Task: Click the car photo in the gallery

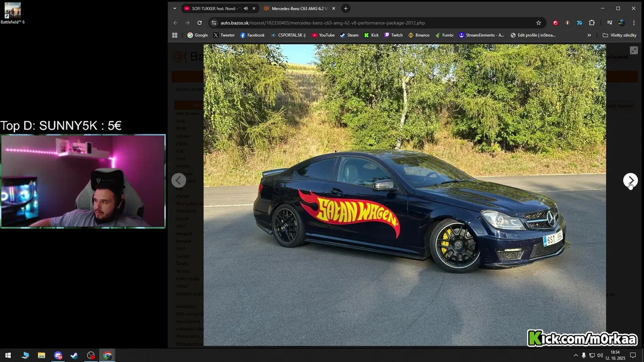Action: click(405, 195)
